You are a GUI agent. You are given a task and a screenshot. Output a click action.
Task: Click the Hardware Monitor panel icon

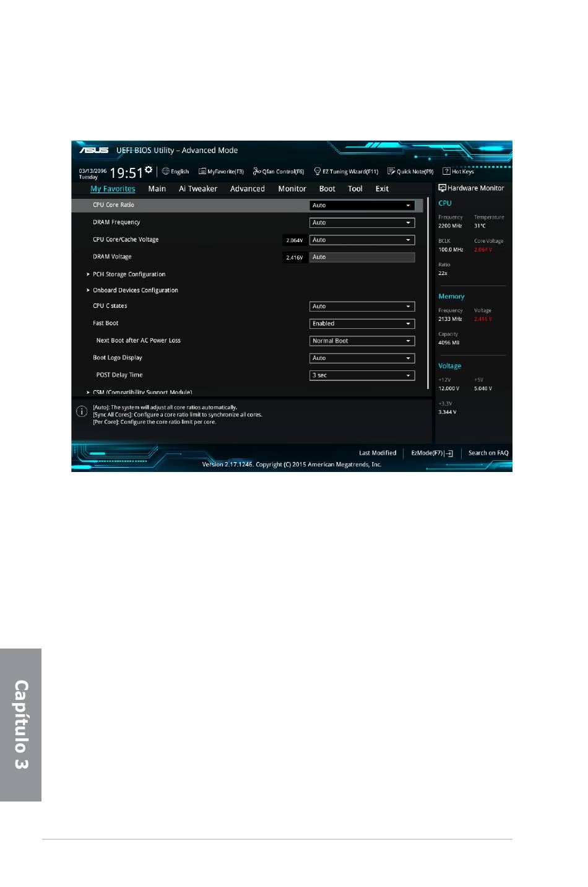[x=442, y=188]
